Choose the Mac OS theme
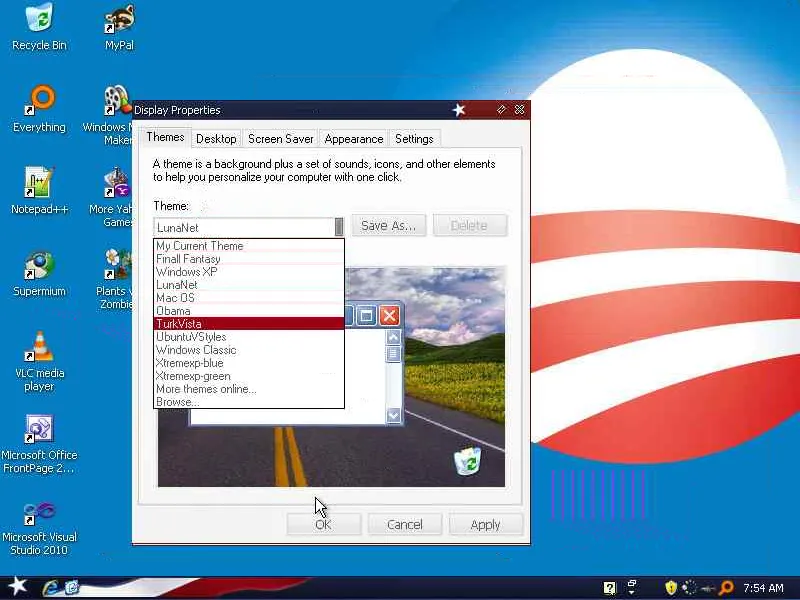This screenshot has height=600, width=800. [x=249, y=298]
